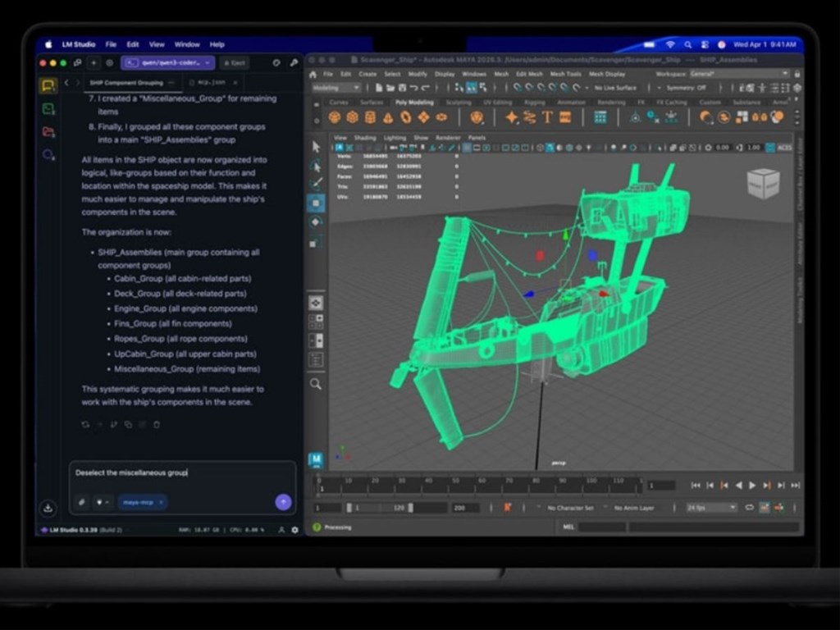840x630 pixels.
Task: Close the mcp.json tab
Action: point(235,83)
